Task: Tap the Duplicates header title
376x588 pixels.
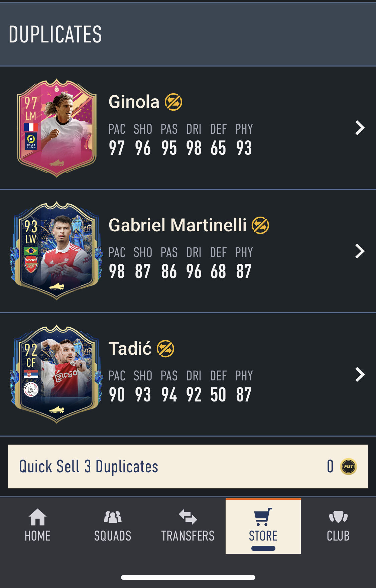Action: click(55, 34)
